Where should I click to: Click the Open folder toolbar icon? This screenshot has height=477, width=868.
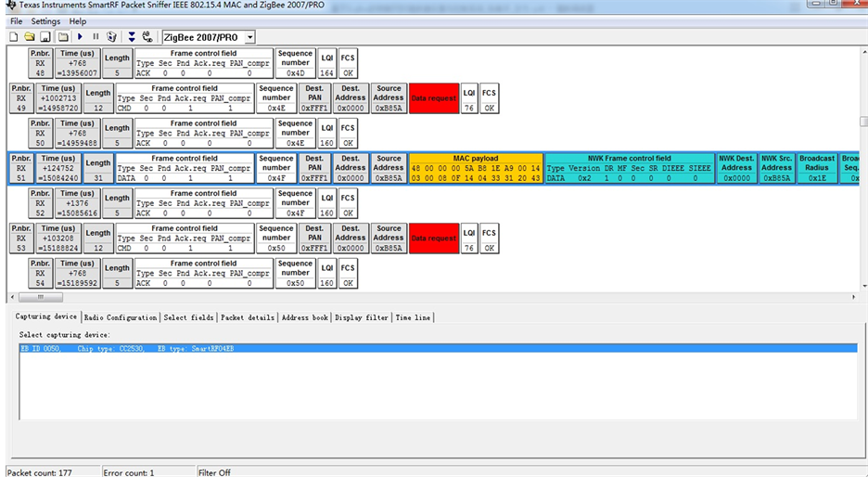pyautogui.click(x=30, y=37)
